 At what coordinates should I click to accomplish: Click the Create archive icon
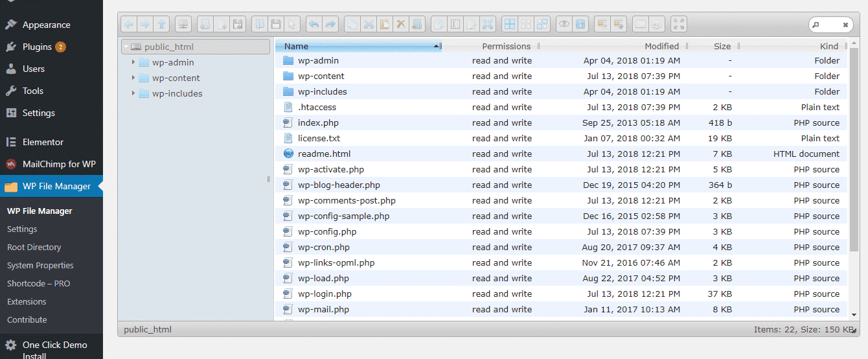click(619, 25)
